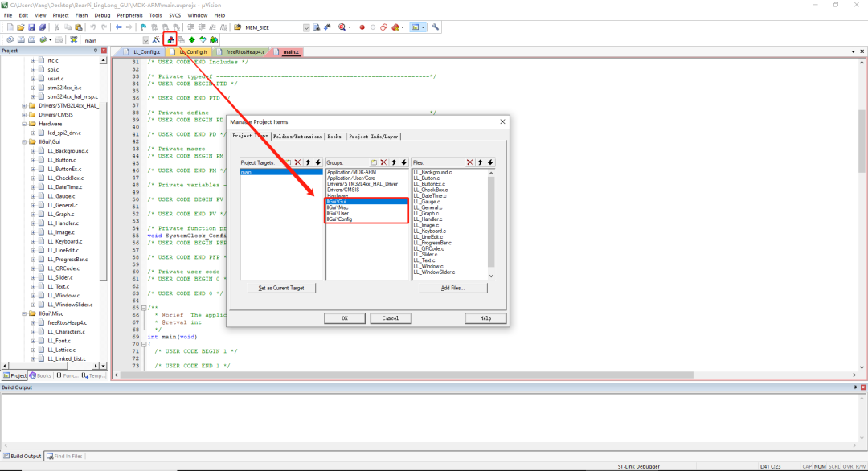The image size is (868, 471).
Task: Click the Manage Project Items toolbar icon
Action: coord(170,39)
